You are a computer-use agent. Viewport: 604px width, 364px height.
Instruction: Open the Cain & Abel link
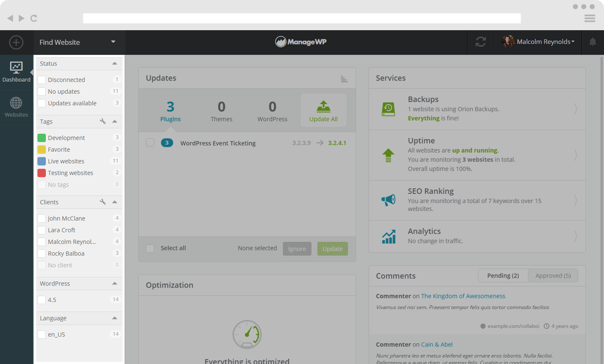pos(437,345)
